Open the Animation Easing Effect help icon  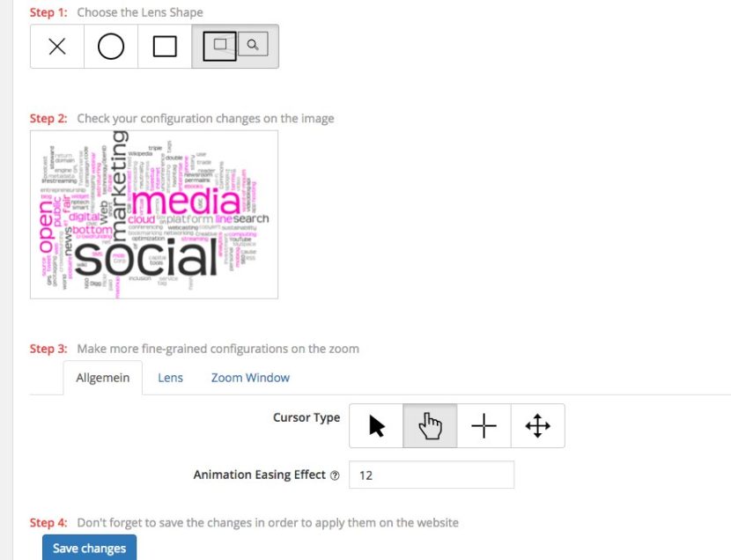pos(335,475)
